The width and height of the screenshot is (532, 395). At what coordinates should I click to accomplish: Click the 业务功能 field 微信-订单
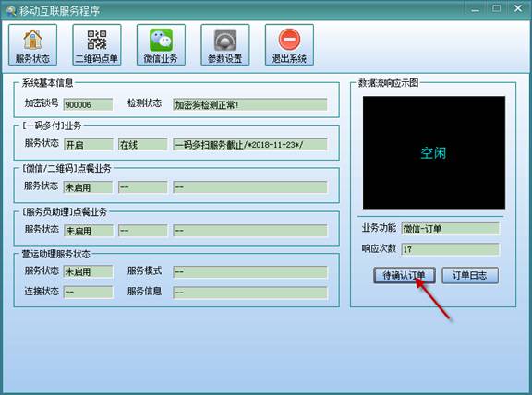(450, 229)
